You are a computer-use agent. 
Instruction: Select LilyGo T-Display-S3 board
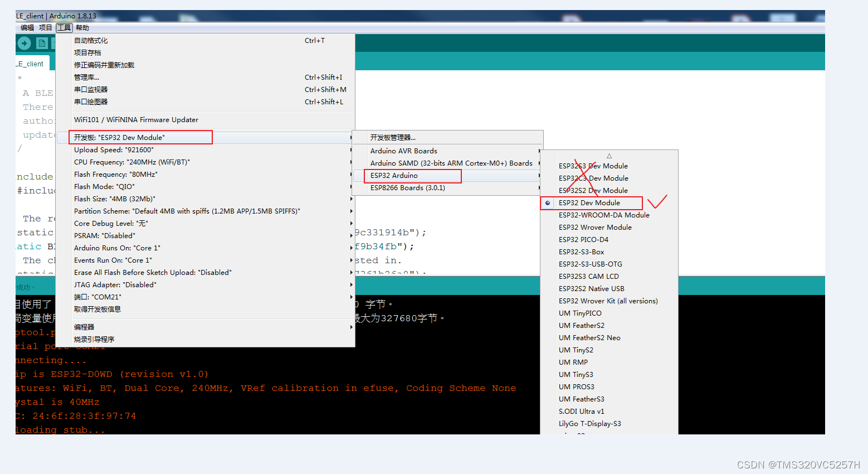[609, 424]
